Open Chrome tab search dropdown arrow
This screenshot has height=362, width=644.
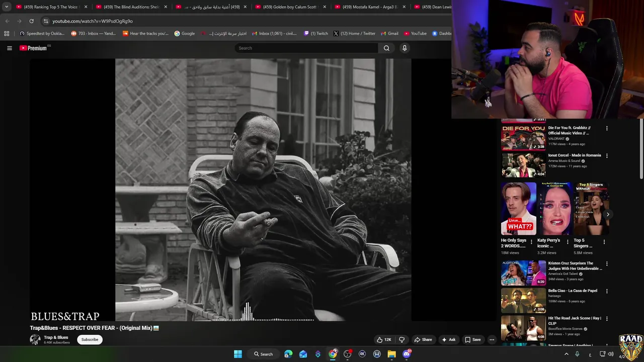(x=7, y=7)
